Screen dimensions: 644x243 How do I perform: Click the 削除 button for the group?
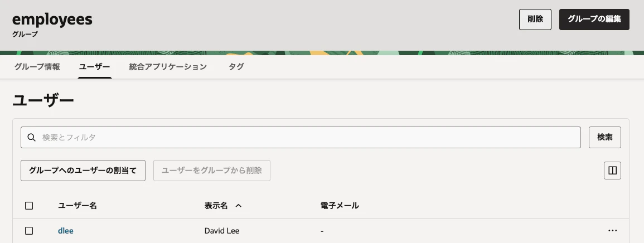tap(535, 20)
